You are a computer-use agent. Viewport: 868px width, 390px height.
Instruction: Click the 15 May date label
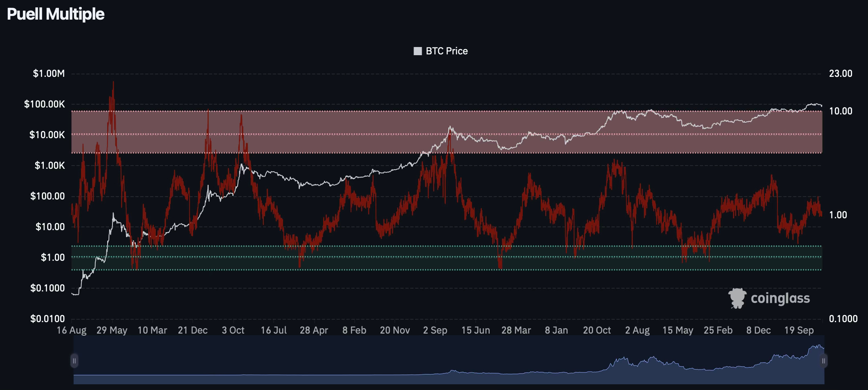tap(678, 330)
